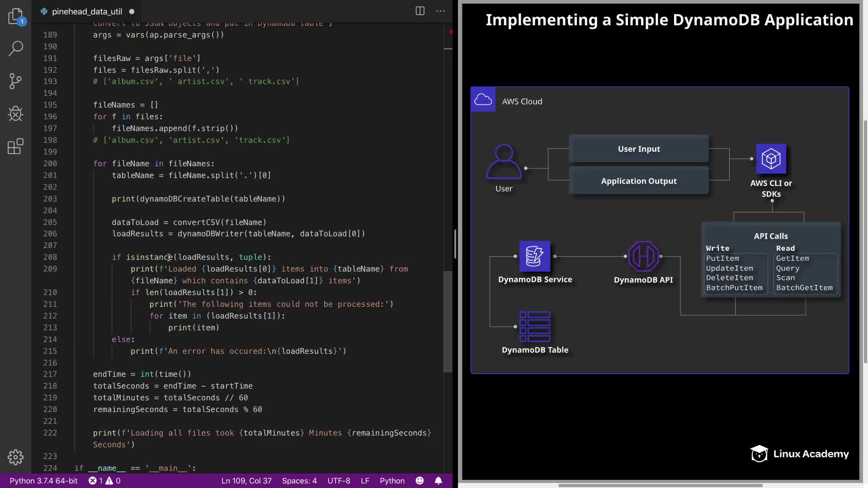Click the split editor icon
The width and height of the screenshot is (868, 488).
(420, 11)
